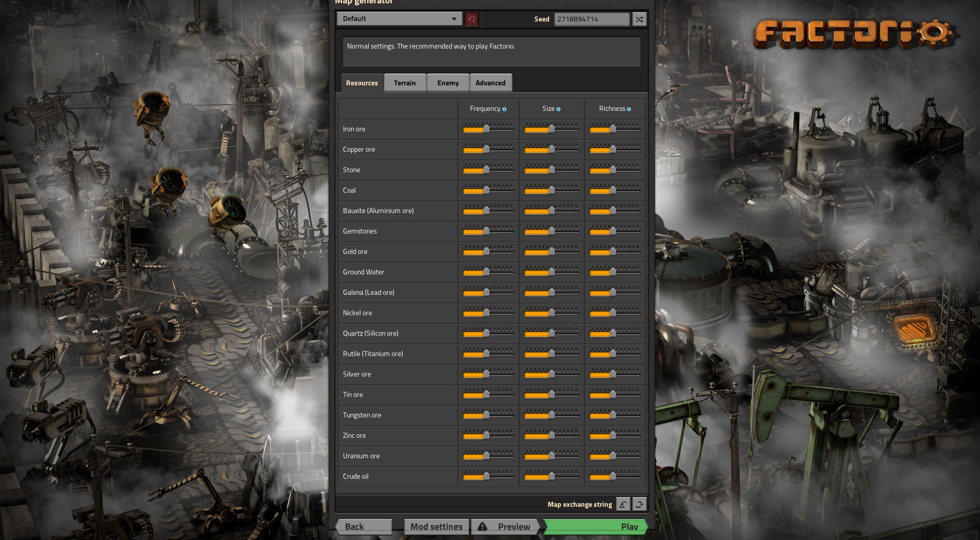Click the Bauxite (Aluminium ore) label
This screenshot has width=980, height=540.
[x=378, y=211]
